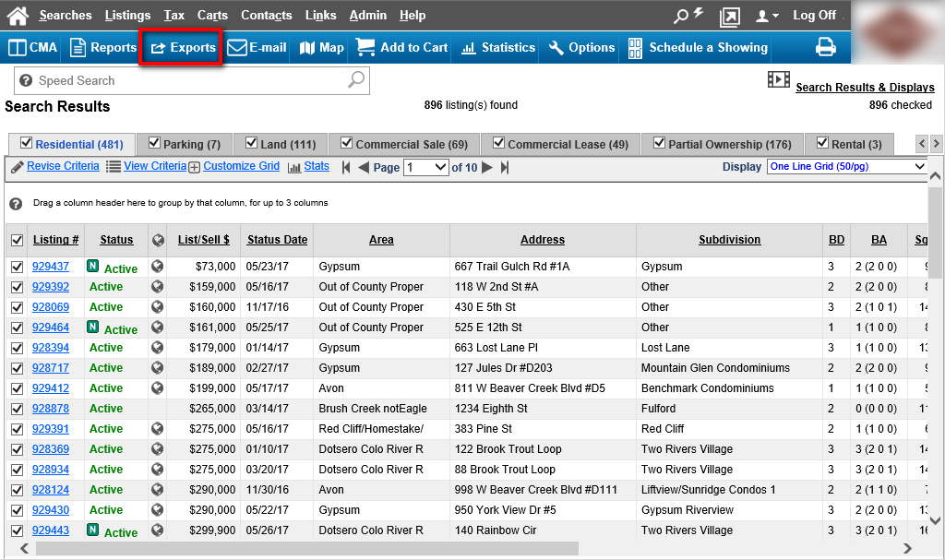
Task: Click Customize Grid link
Action: coord(241,166)
